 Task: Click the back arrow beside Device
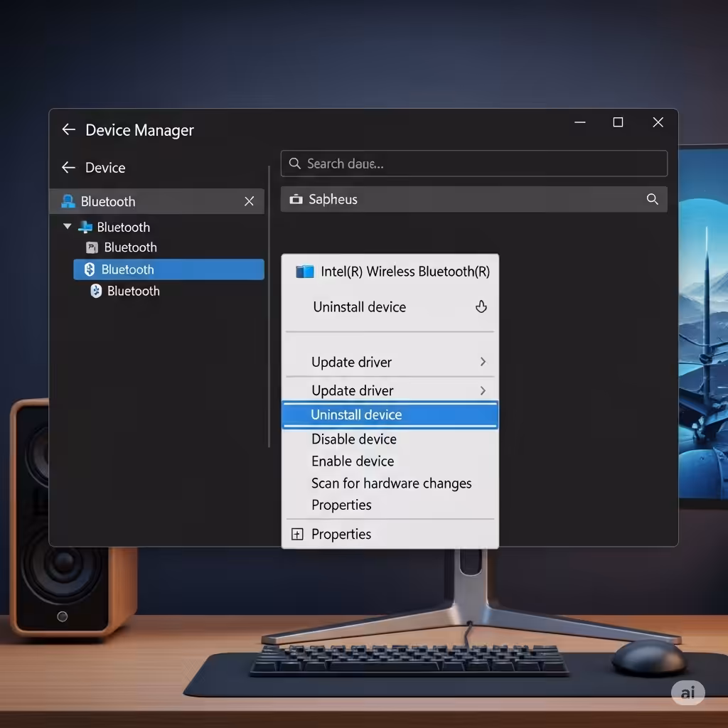tap(69, 167)
